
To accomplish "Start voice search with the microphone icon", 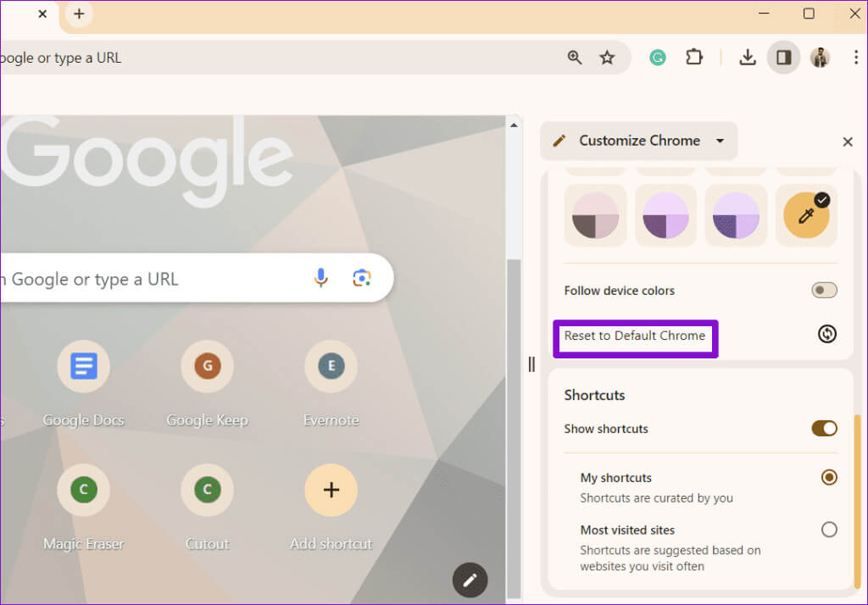I will pos(321,277).
